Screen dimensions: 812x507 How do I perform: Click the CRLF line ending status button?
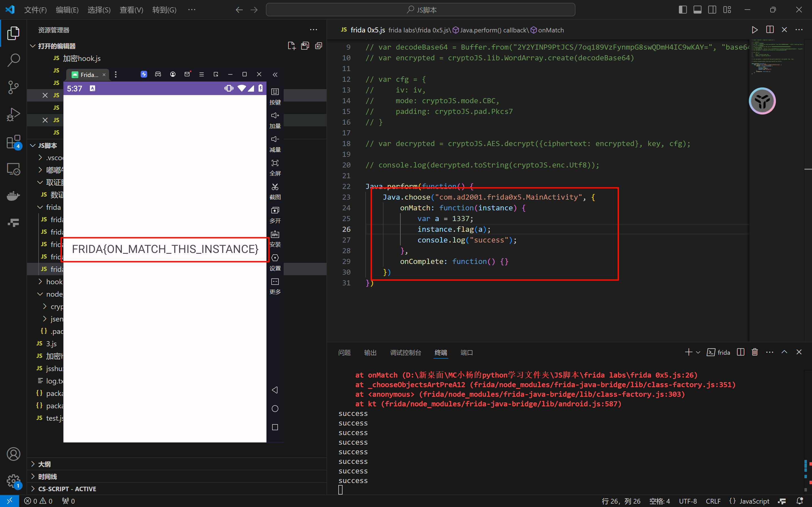(x=713, y=501)
